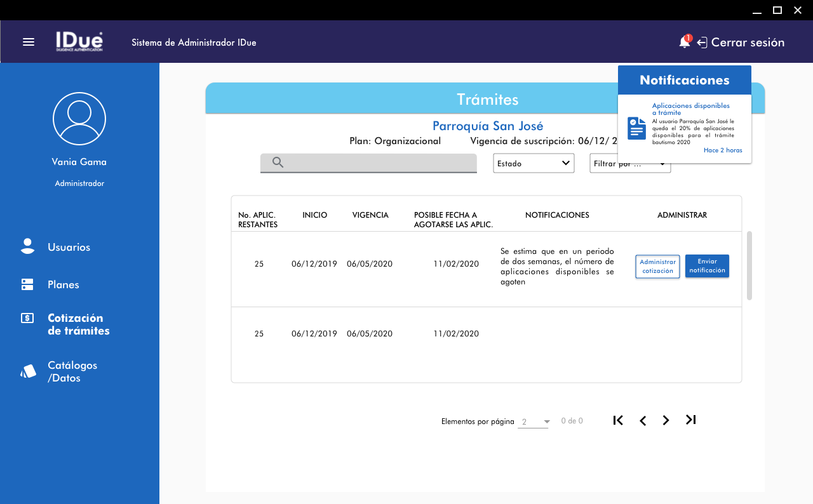
Task: Go to the first page
Action: [x=618, y=420]
